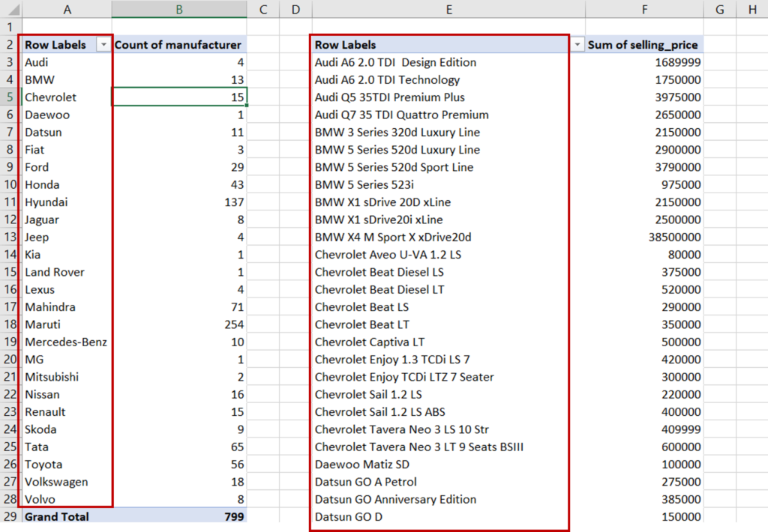
Task: Open the Row Labels filter dropdown in column A
Action: click(104, 44)
